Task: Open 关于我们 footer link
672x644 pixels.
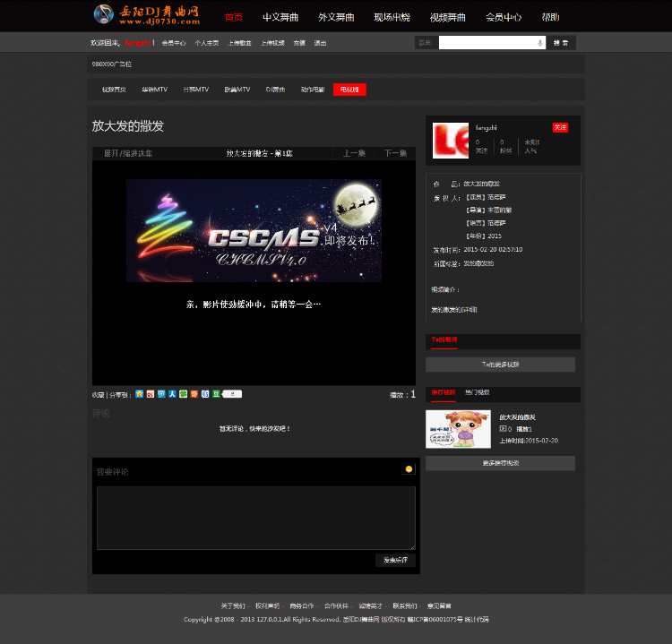Action: [x=233, y=605]
